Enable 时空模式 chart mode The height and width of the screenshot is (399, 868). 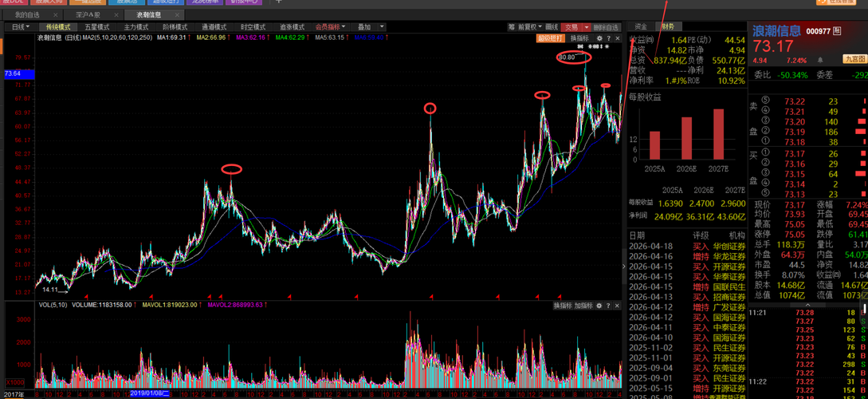(253, 26)
